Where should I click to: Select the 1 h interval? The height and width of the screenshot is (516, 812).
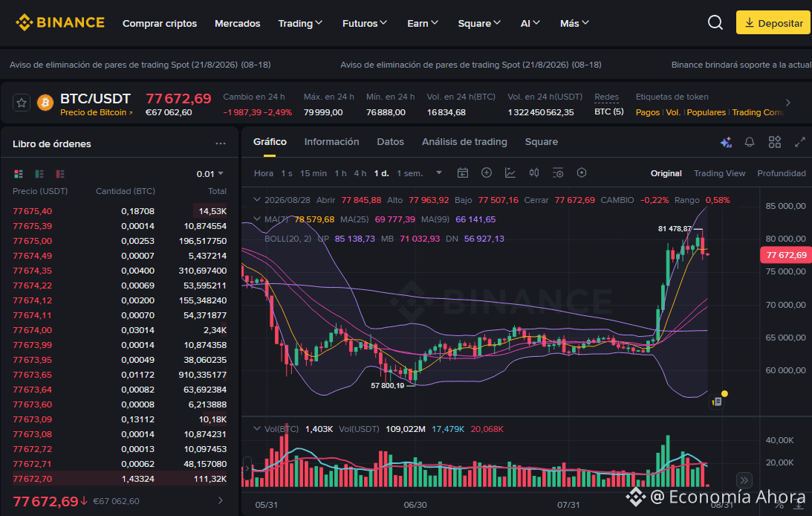tap(340, 173)
